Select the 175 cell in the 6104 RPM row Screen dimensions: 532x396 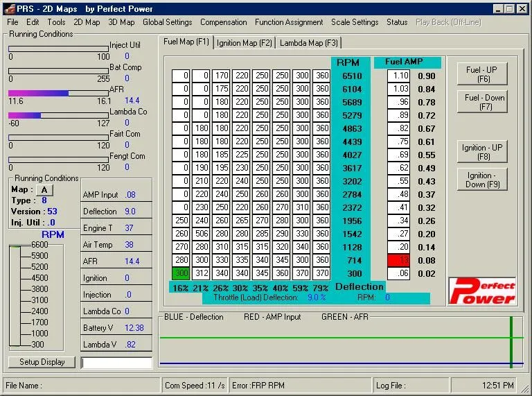(221, 89)
